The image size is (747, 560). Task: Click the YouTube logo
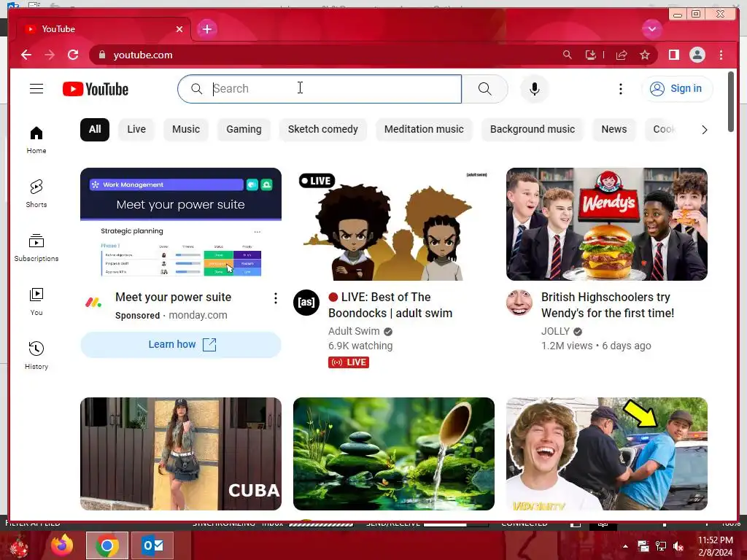point(96,89)
